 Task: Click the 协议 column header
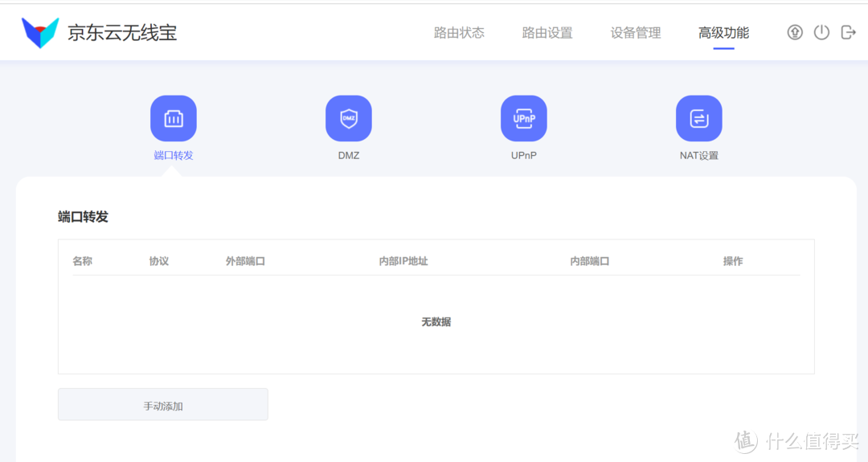coord(159,261)
